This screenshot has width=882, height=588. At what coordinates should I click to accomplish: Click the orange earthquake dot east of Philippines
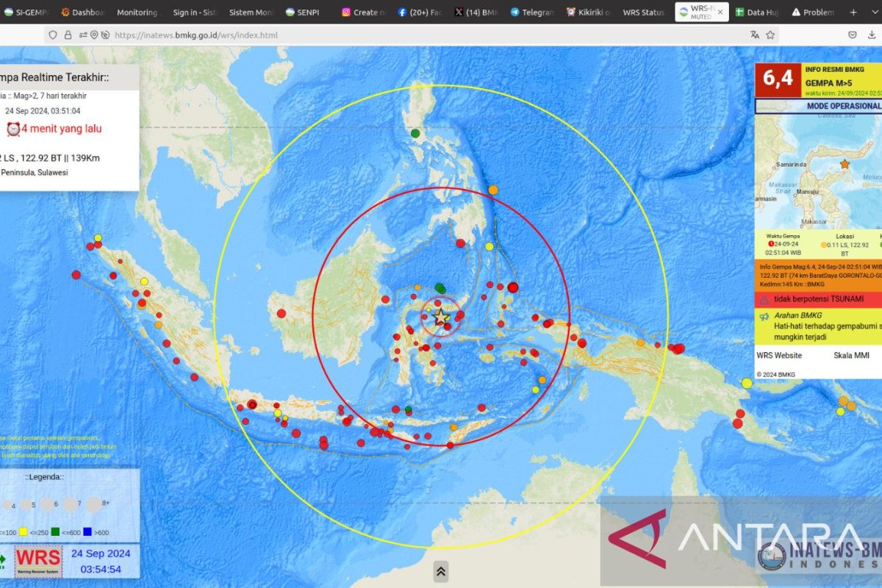point(493,190)
